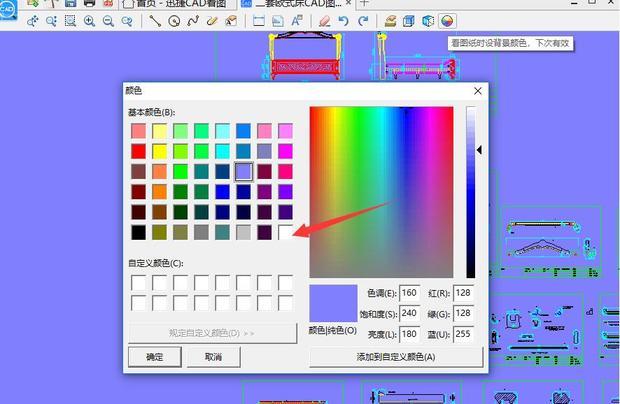
Task: Pick the white basic color swatch
Action: [x=285, y=232]
